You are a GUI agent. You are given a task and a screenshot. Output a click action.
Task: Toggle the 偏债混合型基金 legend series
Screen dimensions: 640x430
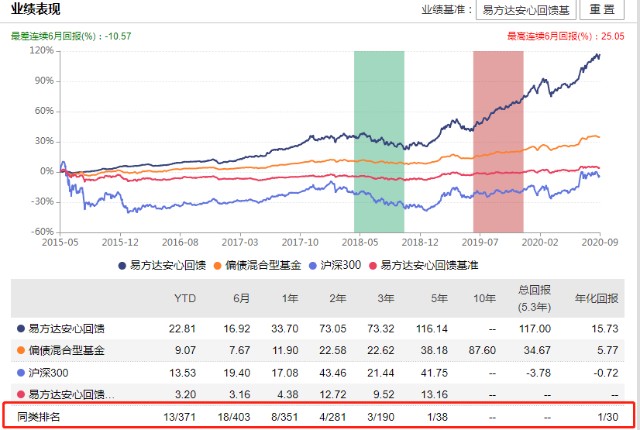[257, 266]
